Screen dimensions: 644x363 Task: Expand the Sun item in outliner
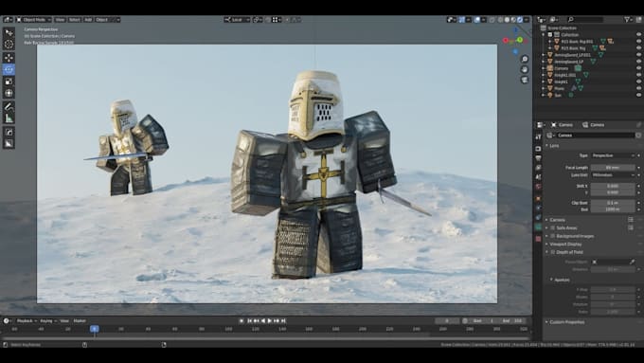point(544,95)
